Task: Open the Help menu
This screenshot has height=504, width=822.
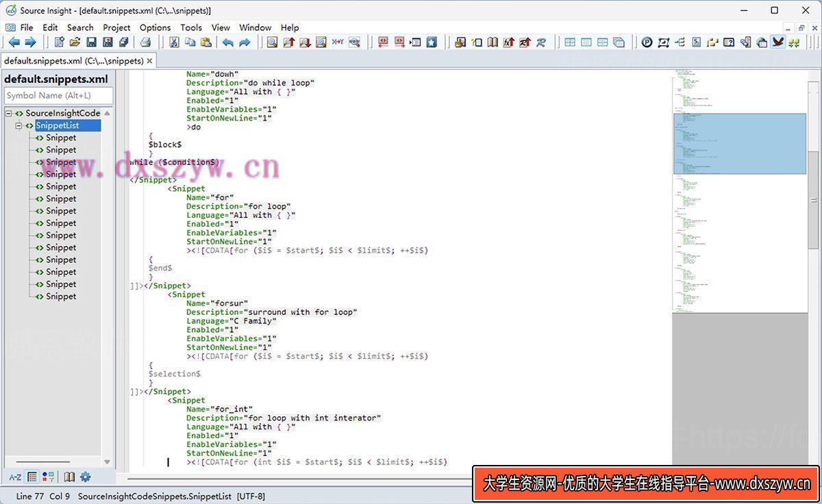Action: (290, 27)
